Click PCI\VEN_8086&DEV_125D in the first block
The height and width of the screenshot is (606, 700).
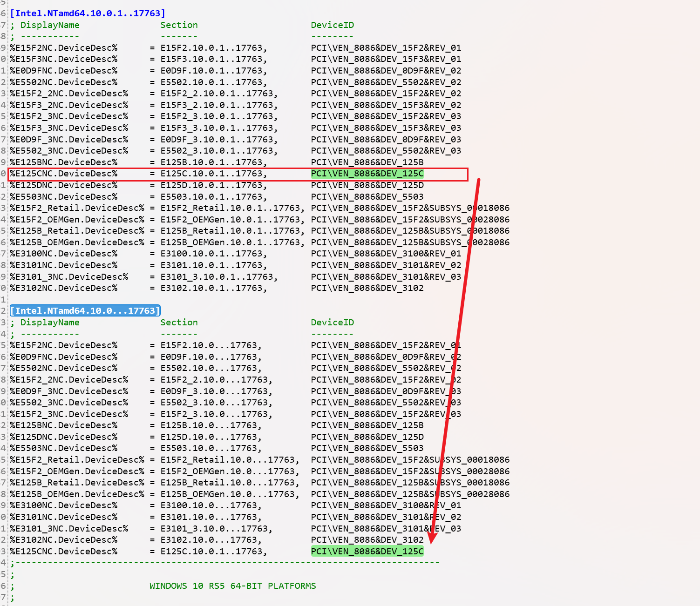367,185
